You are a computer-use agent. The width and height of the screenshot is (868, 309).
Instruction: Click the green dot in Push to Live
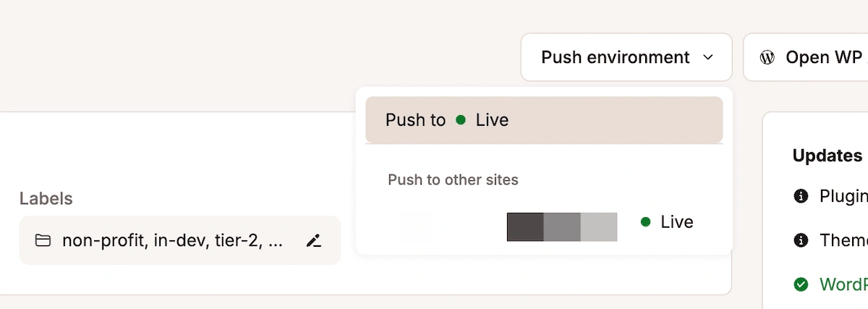pos(461,120)
